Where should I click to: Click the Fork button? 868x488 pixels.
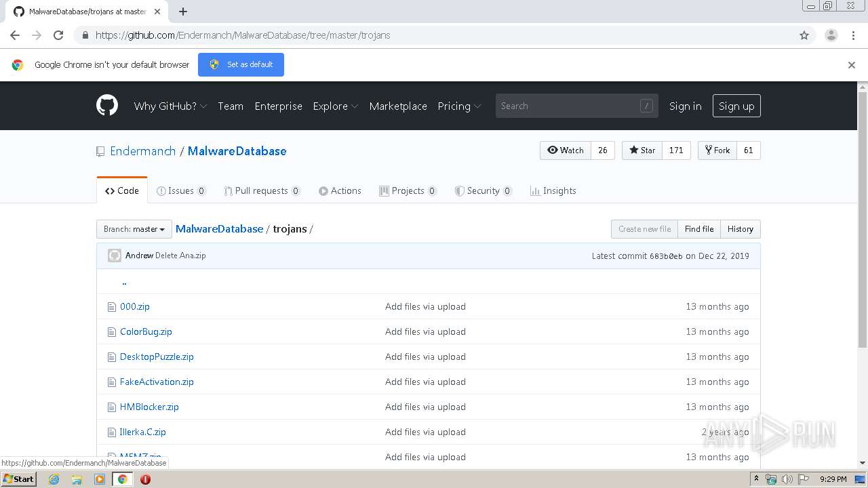pos(717,150)
